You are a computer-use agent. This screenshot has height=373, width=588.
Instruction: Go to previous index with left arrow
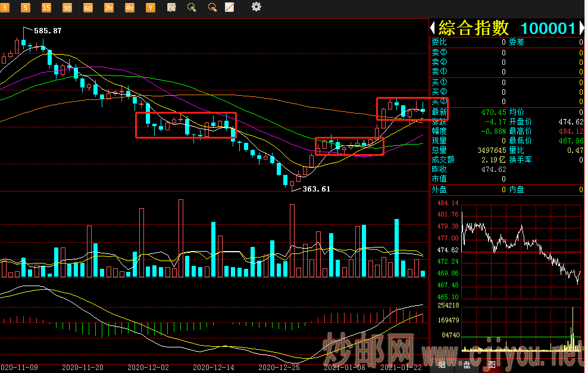pos(433,28)
